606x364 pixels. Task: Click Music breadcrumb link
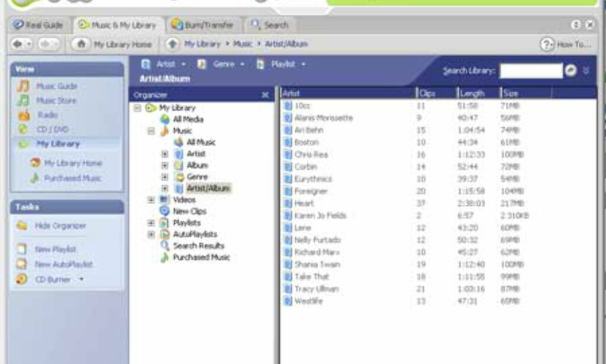pos(243,44)
